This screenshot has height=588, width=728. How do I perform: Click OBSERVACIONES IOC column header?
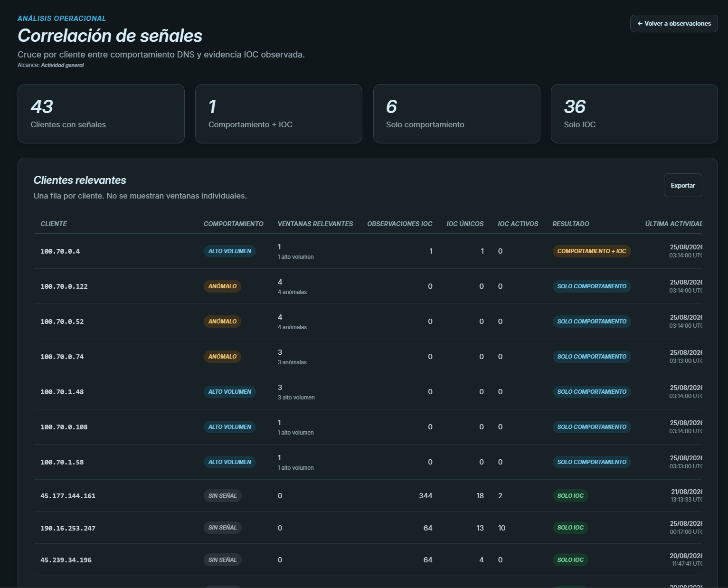pyautogui.click(x=400, y=224)
